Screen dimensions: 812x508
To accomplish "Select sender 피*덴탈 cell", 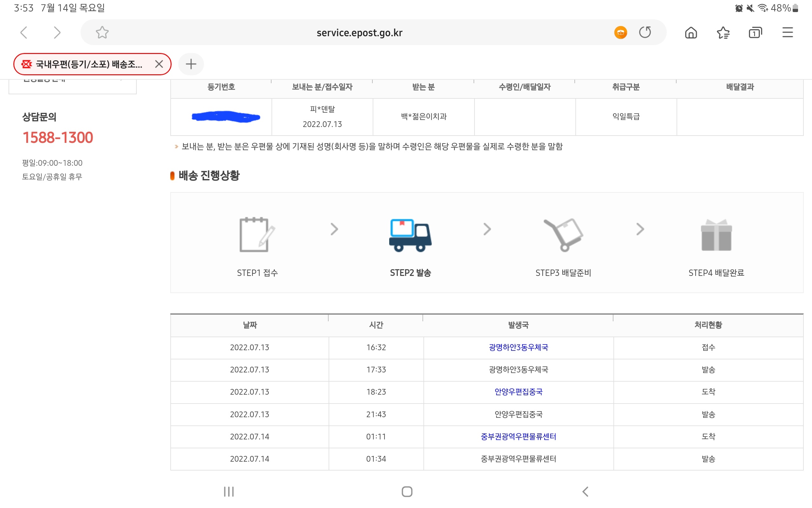I will click(322, 117).
